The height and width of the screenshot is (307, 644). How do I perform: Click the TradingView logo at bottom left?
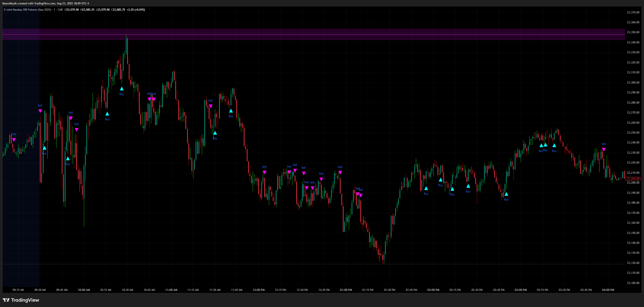21,300
